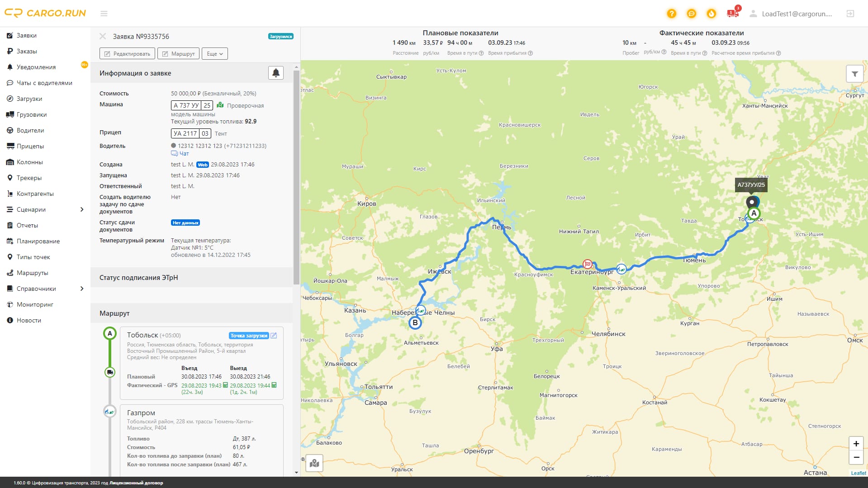Open Грузовики in the sidebar
Image resolution: width=868 pixels, height=488 pixels.
point(32,114)
